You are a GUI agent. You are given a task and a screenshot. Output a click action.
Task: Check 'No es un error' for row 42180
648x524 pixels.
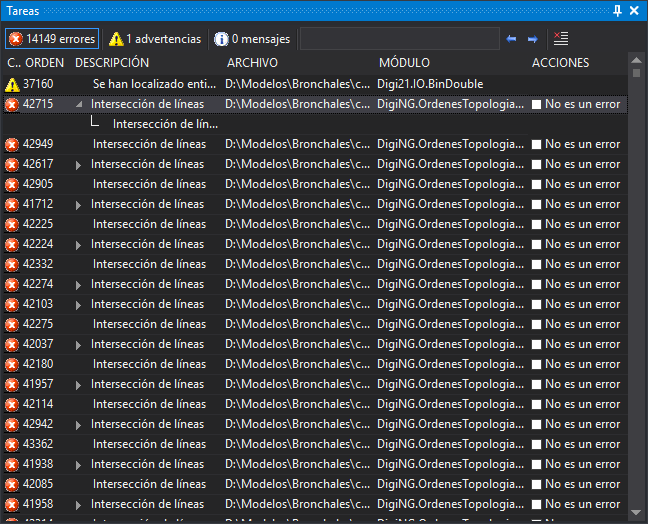[x=536, y=364]
